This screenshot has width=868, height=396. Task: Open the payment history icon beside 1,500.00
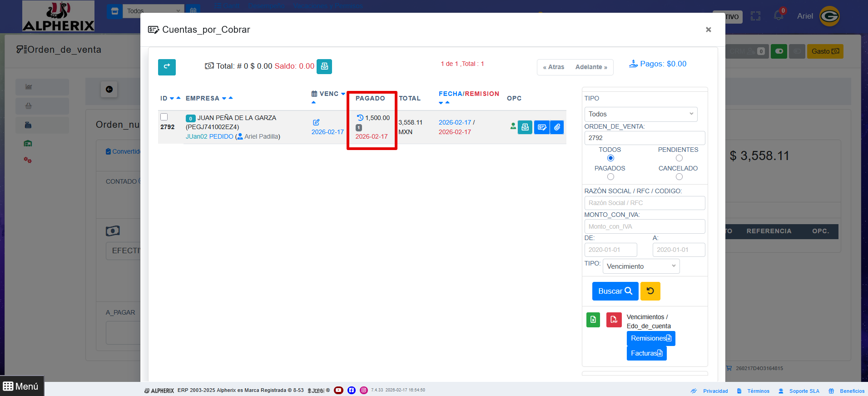click(x=360, y=118)
